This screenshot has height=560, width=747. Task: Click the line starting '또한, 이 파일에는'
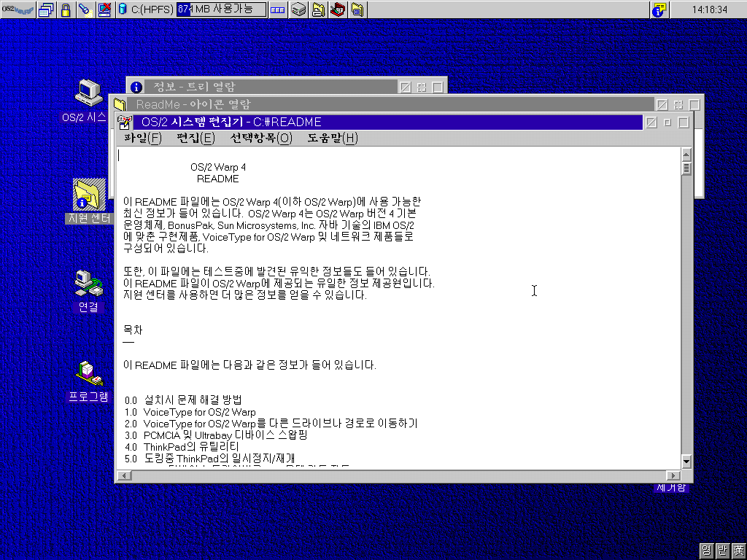[x=276, y=272]
